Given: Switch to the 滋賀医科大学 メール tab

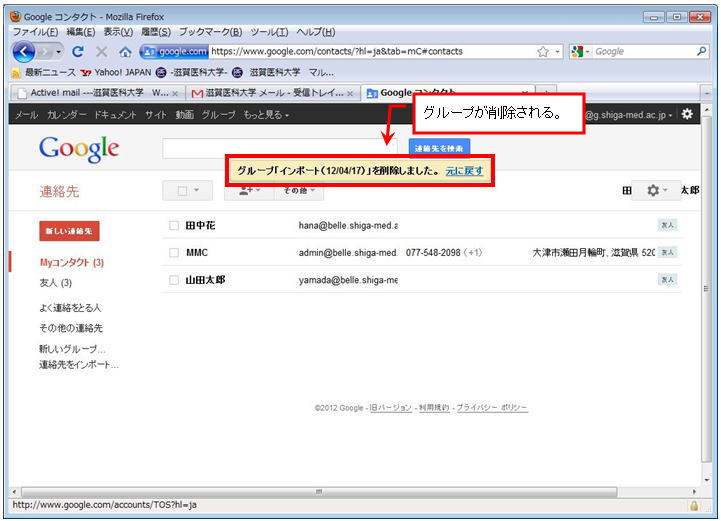Looking at the screenshot, I should 272,93.
